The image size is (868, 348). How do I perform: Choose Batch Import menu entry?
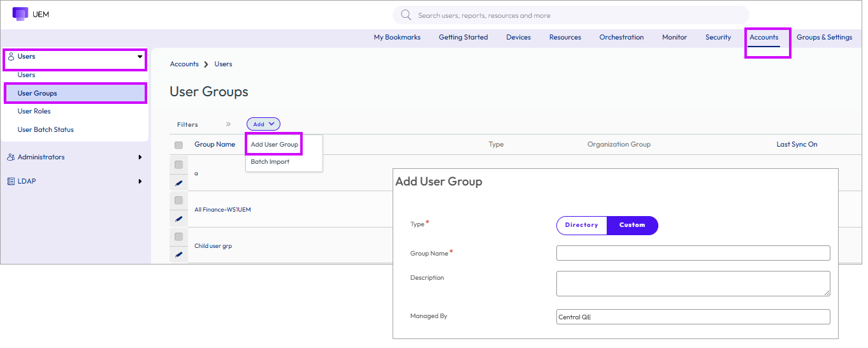tap(270, 161)
